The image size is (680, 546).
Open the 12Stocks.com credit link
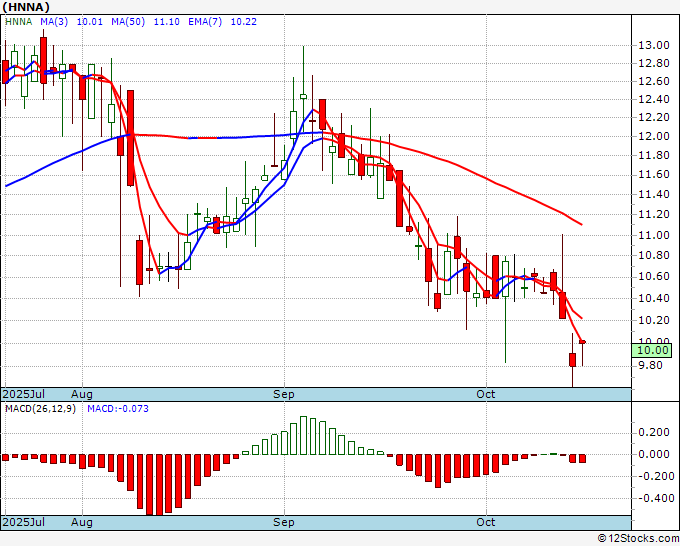click(638, 539)
